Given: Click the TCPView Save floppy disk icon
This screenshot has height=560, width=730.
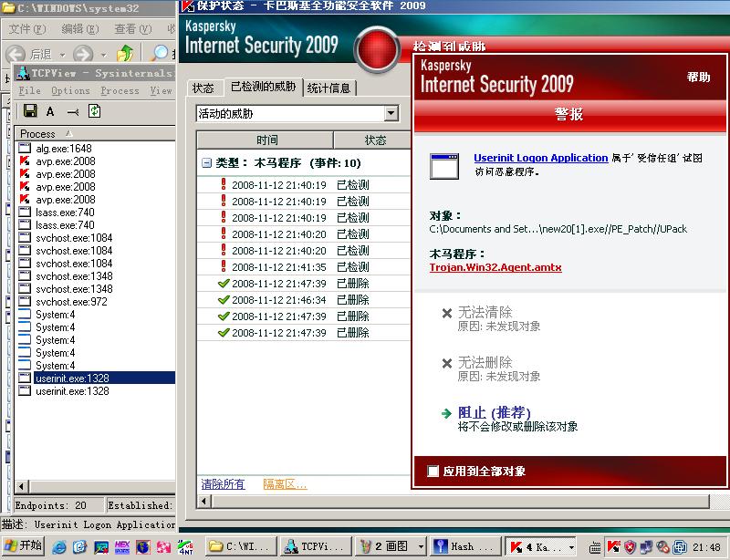Looking at the screenshot, I should coord(30,110).
